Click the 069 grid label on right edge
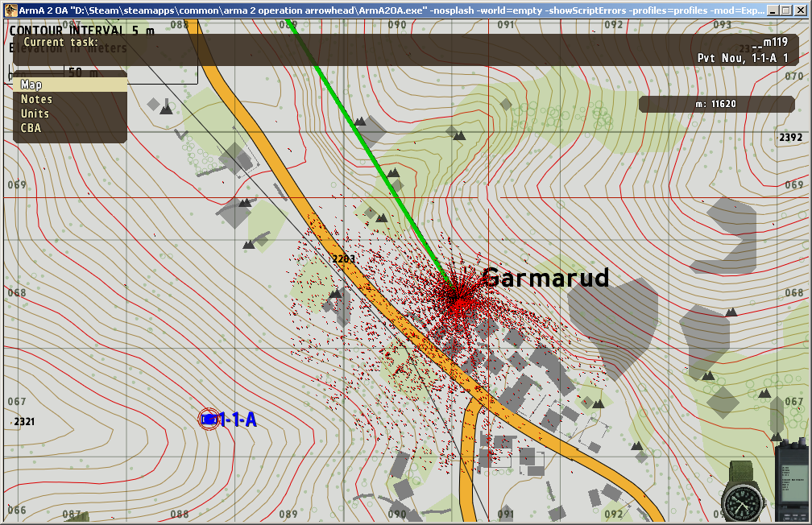 [x=794, y=185]
